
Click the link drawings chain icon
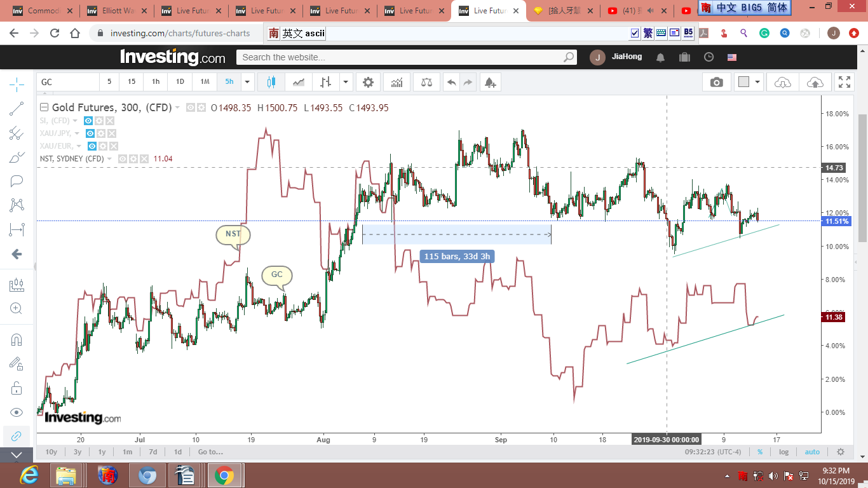(x=17, y=436)
